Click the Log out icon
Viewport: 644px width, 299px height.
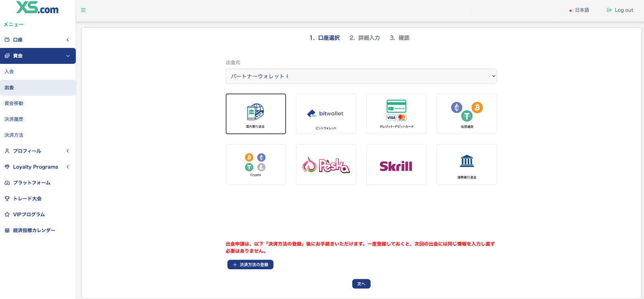tap(609, 10)
